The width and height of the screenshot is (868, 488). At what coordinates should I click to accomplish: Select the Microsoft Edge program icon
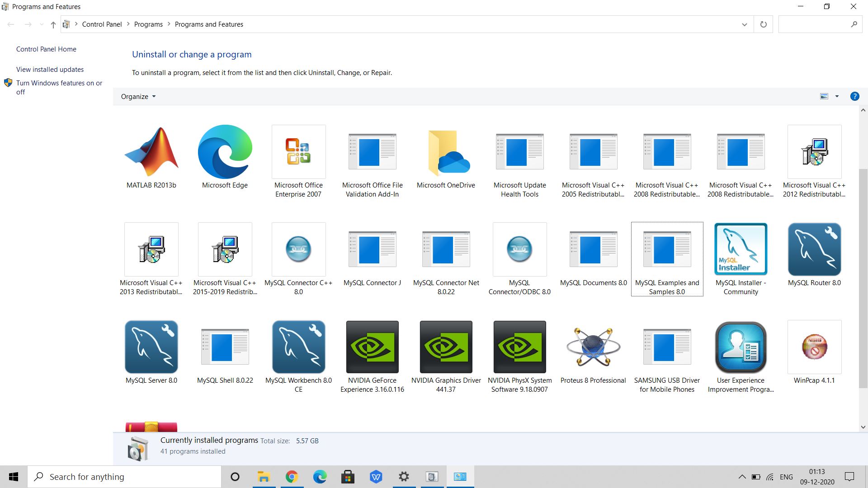(225, 152)
